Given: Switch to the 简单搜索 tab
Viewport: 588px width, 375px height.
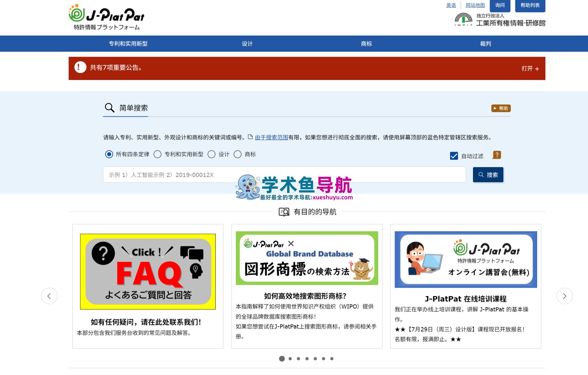Looking at the screenshot, I should pyautogui.click(x=126, y=108).
